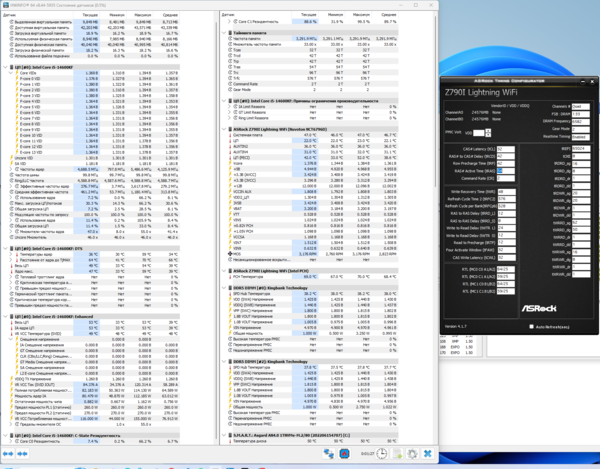Viewport: 600px width, 469px height.
Task: Click the red-blue fan control icon
Action: [344, 454]
